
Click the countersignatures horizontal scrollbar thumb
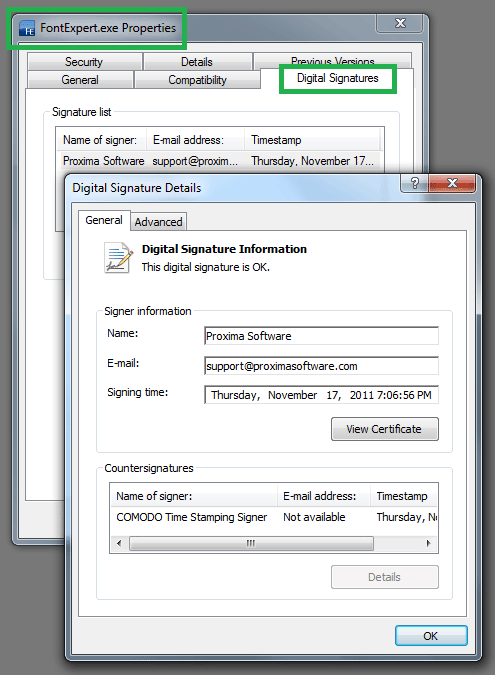(x=251, y=543)
